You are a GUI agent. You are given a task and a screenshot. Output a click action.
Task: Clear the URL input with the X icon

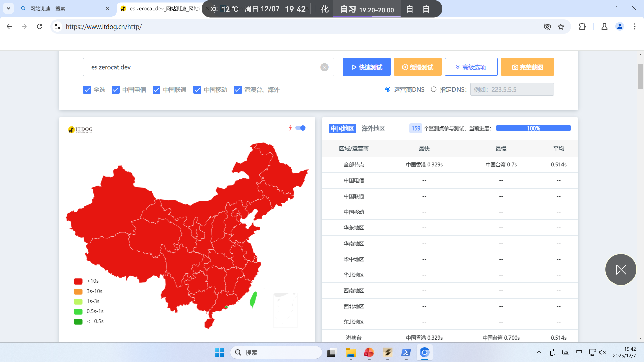tap(324, 67)
